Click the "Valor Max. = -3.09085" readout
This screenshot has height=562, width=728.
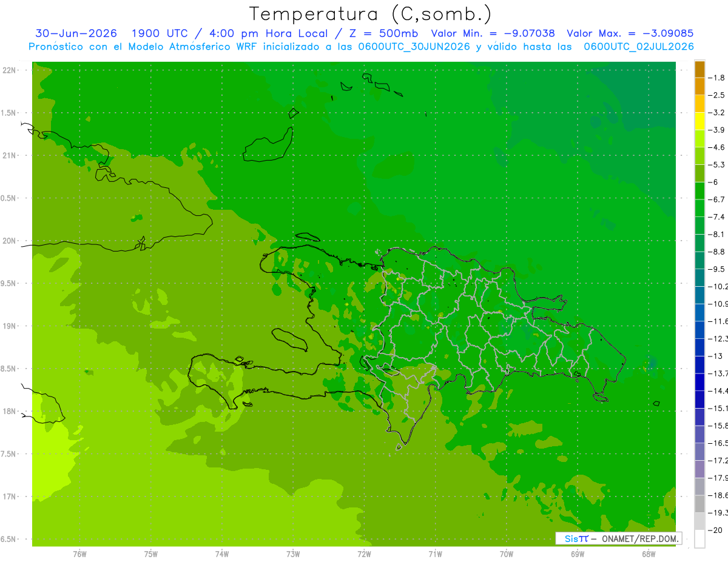630,33
